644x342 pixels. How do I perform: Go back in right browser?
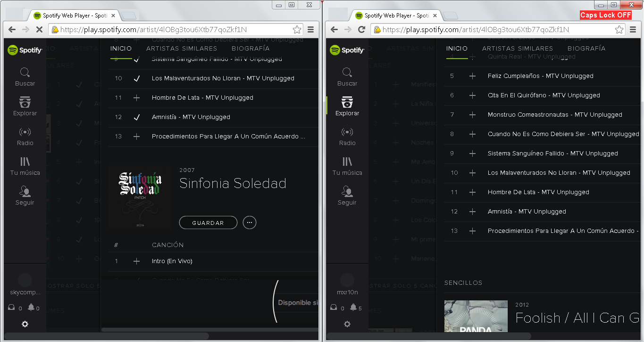[x=335, y=30]
